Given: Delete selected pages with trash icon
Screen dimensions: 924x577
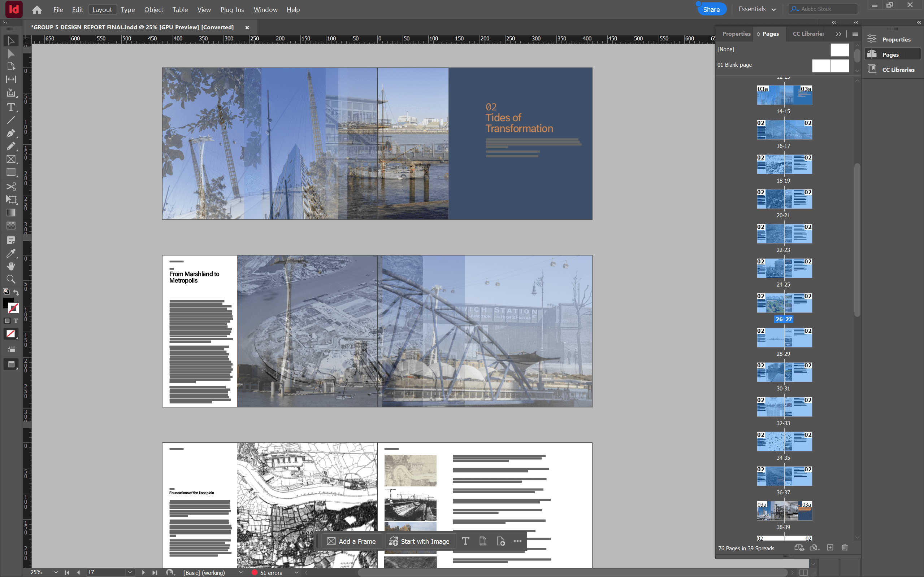Looking at the screenshot, I should 845,548.
